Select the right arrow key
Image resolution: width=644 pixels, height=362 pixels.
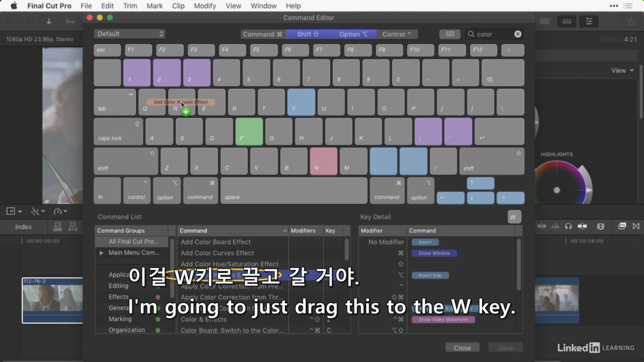pyautogui.click(x=510, y=198)
